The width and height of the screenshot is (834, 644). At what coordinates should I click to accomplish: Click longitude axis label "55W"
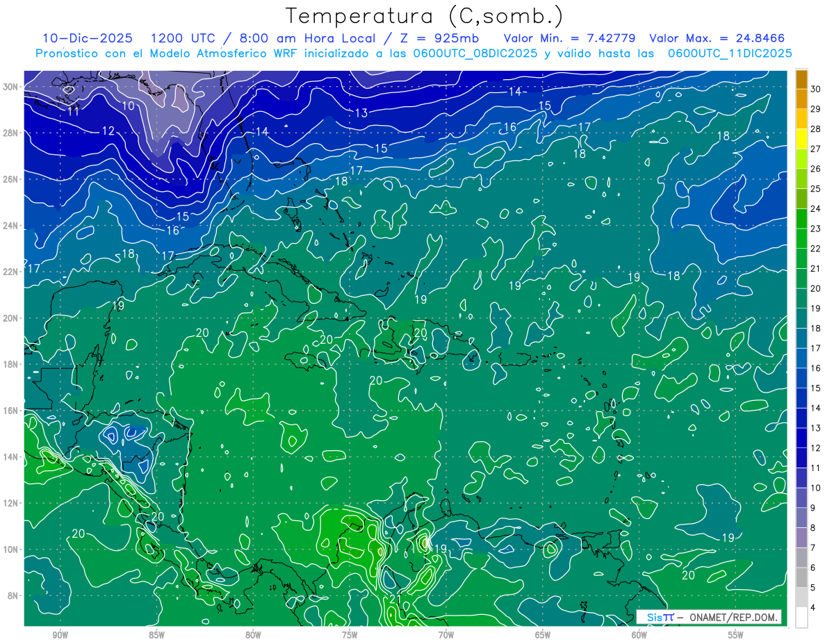(735, 635)
